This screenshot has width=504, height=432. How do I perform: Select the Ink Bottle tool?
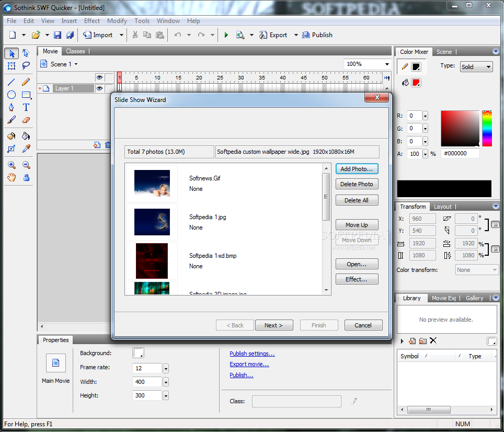pyautogui.click(x=12, y=136)
